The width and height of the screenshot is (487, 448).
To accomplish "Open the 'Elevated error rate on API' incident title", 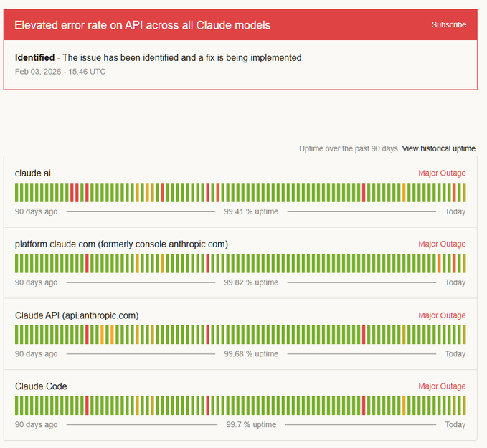I will click(142, 25).
